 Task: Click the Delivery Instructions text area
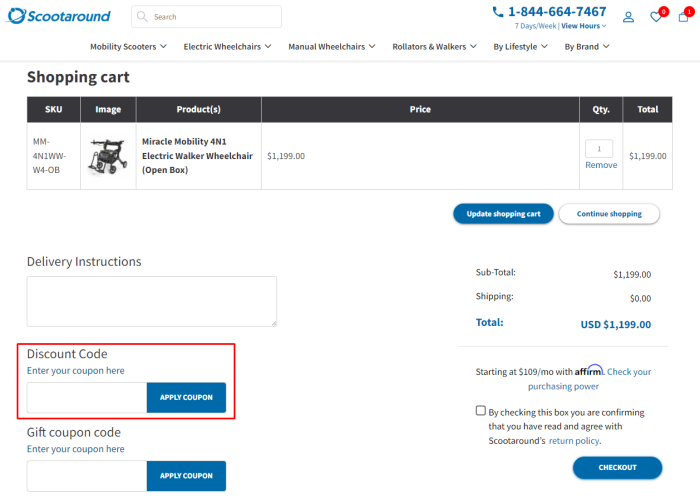pos(152,301)
